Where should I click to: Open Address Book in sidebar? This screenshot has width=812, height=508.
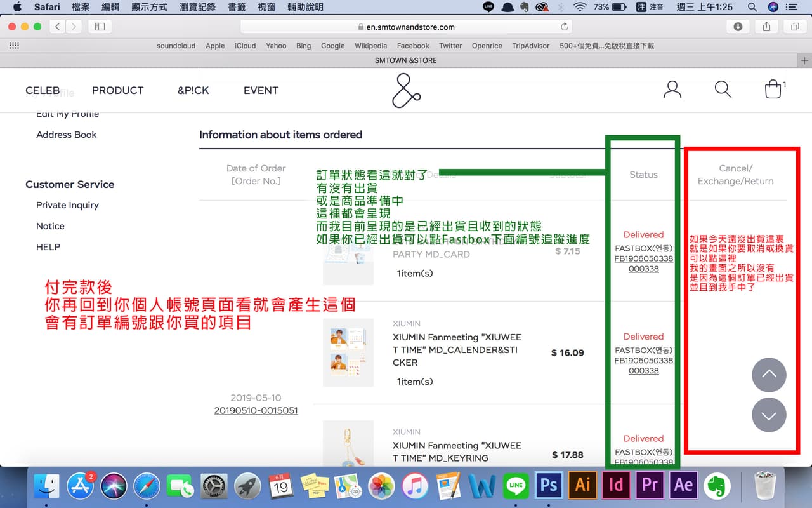[x=67, y=135]
